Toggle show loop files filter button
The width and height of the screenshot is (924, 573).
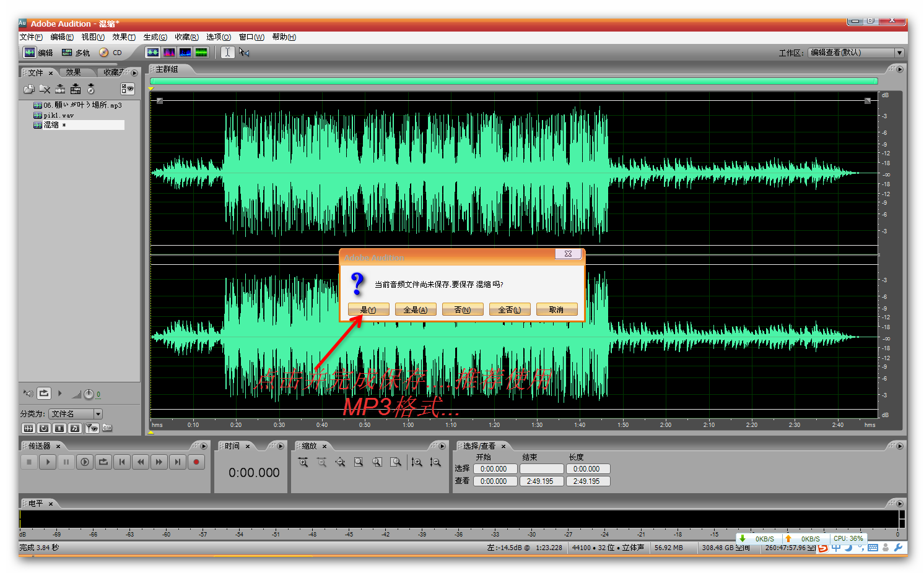[44, 428]
